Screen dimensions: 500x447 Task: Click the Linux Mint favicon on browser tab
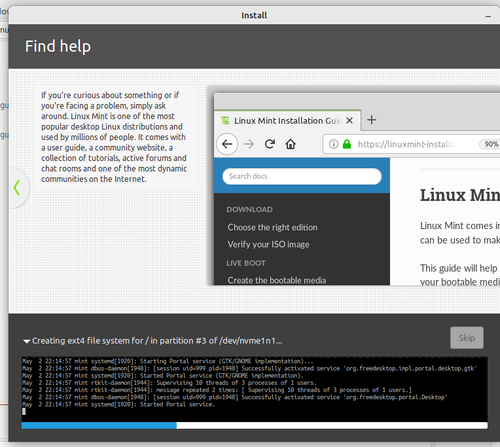pyautogui.click(x=225, y=120)
